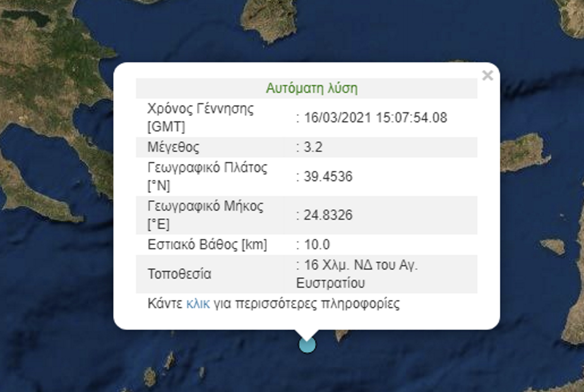Select the latitude value 39.4536
Viewport: 584px width, 392px height.
coord(328,177)
